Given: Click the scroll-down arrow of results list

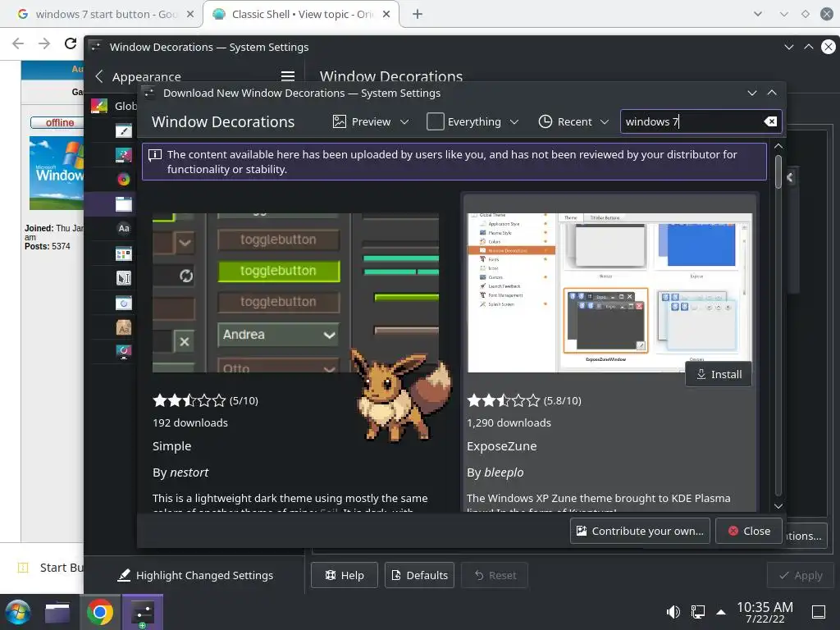Looking at the screenshot, I should [778, 505].
